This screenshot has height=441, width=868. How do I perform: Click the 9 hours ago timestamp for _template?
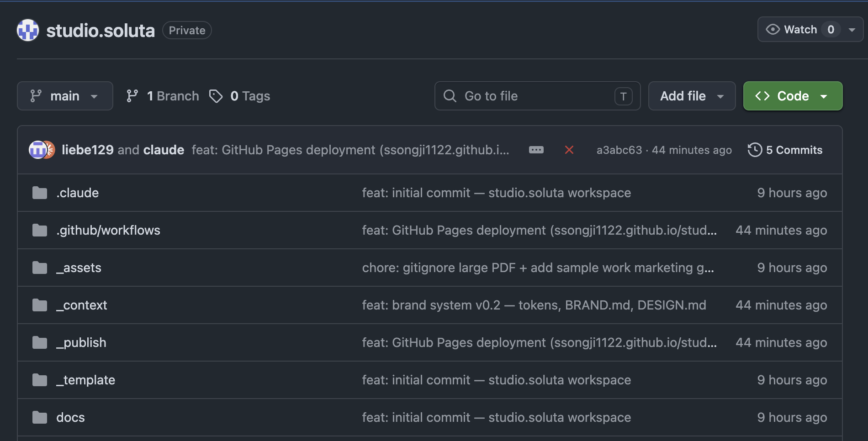pos(792,380)
